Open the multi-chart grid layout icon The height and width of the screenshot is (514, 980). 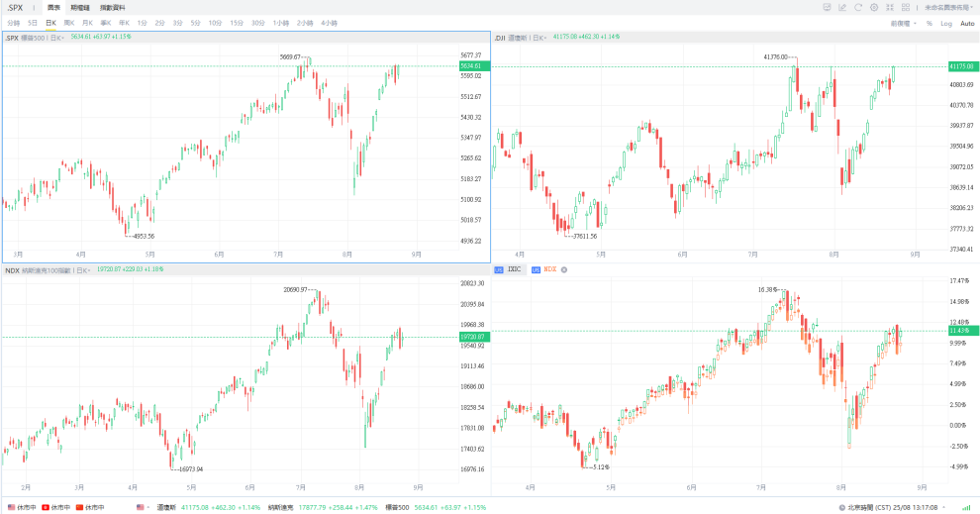click(905, 8)
